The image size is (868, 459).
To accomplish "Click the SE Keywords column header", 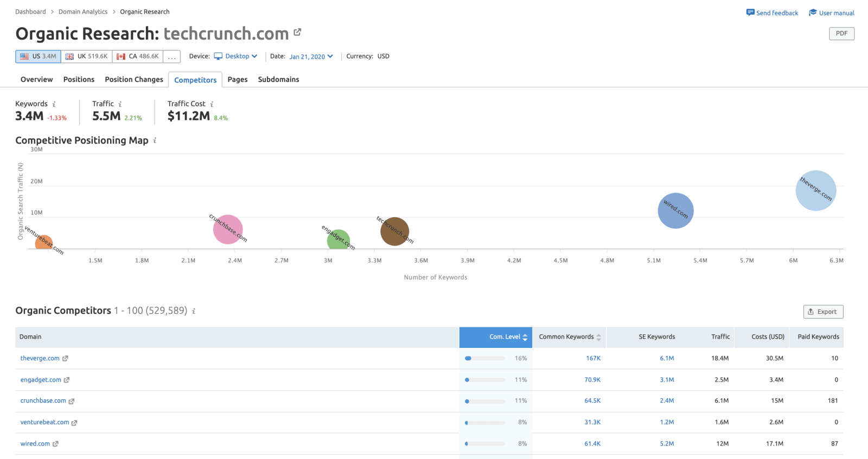I will tap(656, 337).
